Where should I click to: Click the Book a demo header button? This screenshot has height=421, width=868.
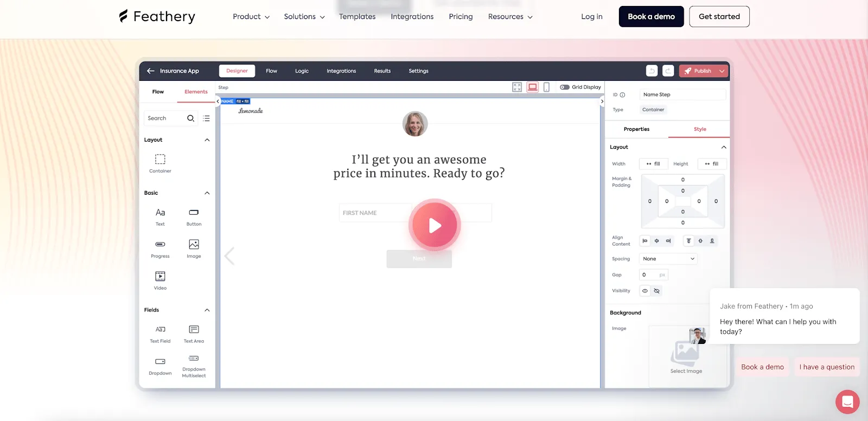click(x=651, y=17)
